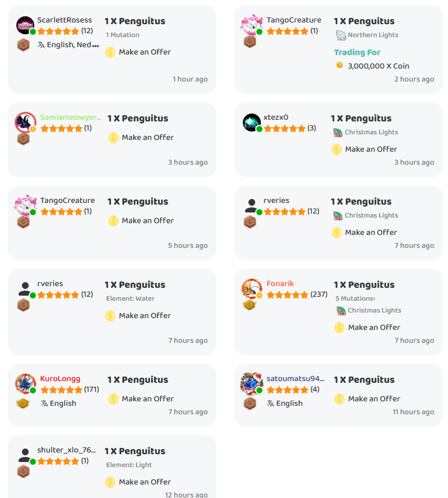This screenshot has width=448, height=498.
Task: Make an Offer on ScarlettRosess's Penguitus
Action: [144, 52]
